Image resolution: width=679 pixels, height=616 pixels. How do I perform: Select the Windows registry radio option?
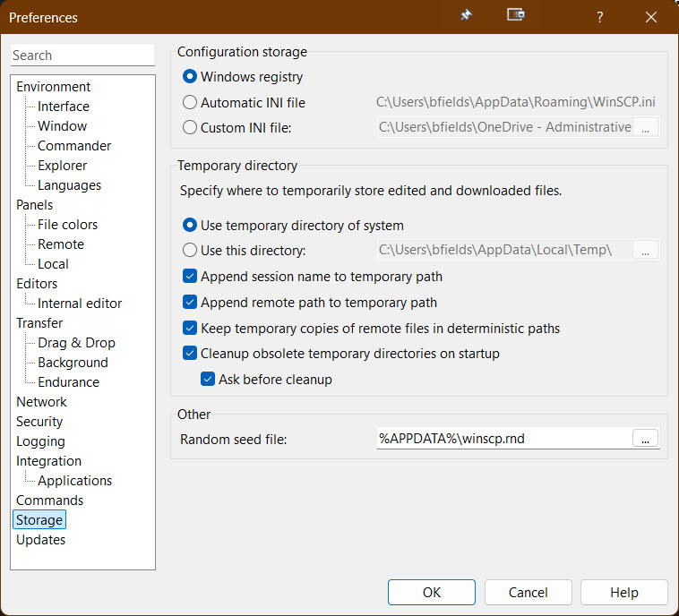pos(190,77)
